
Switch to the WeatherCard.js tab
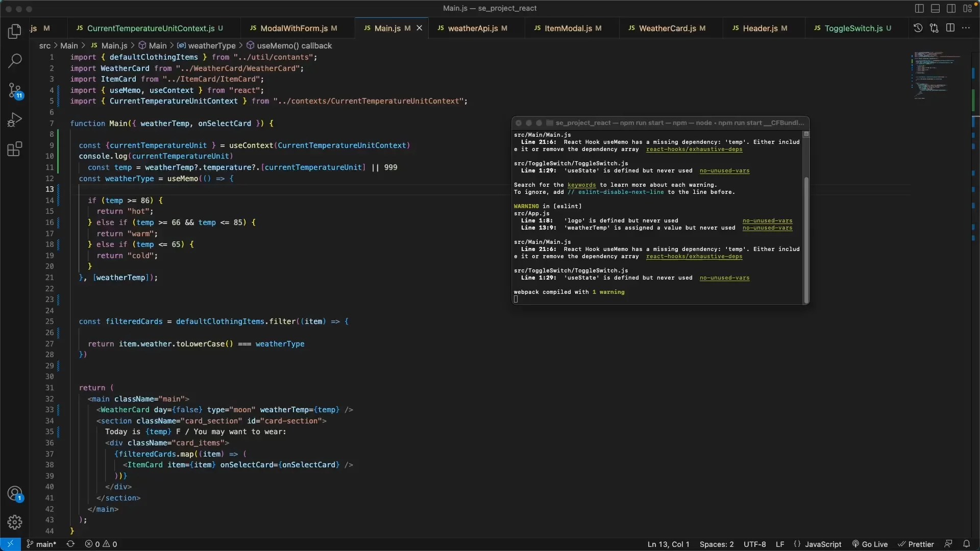pyautogui.click(x=669, y=28)
